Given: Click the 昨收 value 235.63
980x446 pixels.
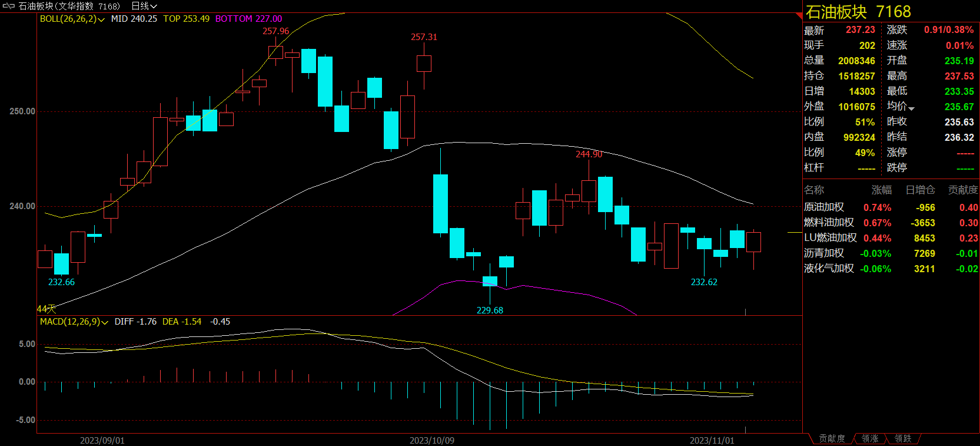Looking at the screenshot, I should (x=959, y=122).
